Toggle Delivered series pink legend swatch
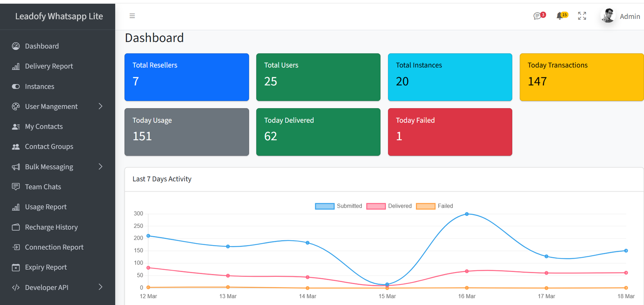The height and width of the screenshot is (305, 644). [x=376, y=206]
